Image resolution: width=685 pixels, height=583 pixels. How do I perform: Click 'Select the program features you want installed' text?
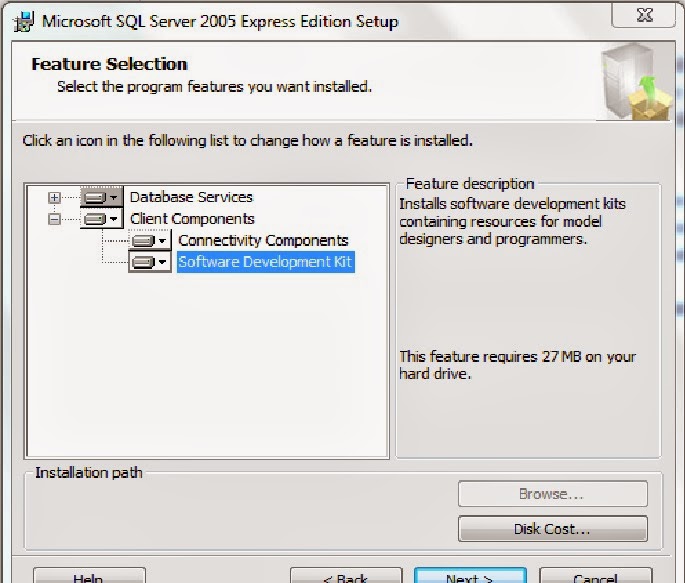tap(214, 86)
